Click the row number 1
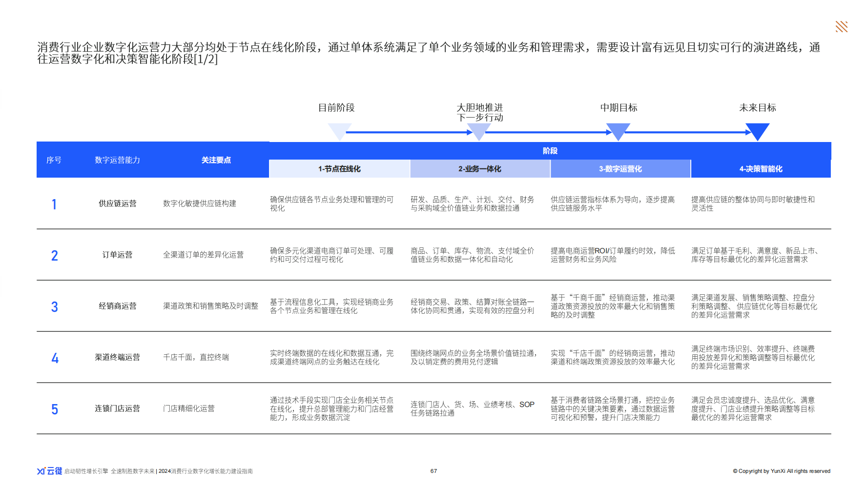The width and height of the screenshot is (868, 488). click(54, 204)
